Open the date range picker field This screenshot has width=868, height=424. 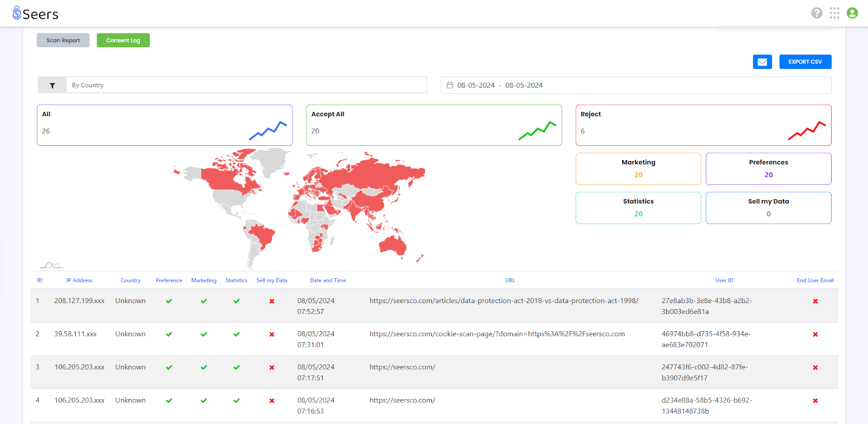click(636, 85)
